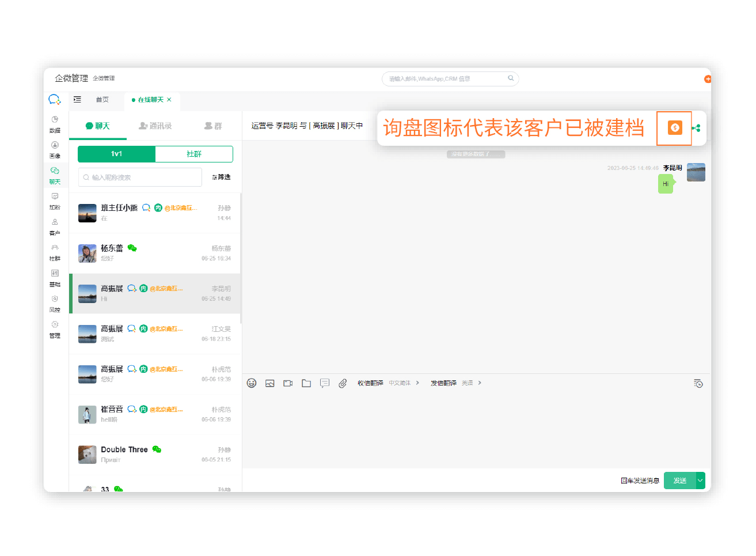Image resolution: width=756 pixels, height=556 pixels.
Task: Open chat history icon at toolbar right
Action: click(698, 384)
